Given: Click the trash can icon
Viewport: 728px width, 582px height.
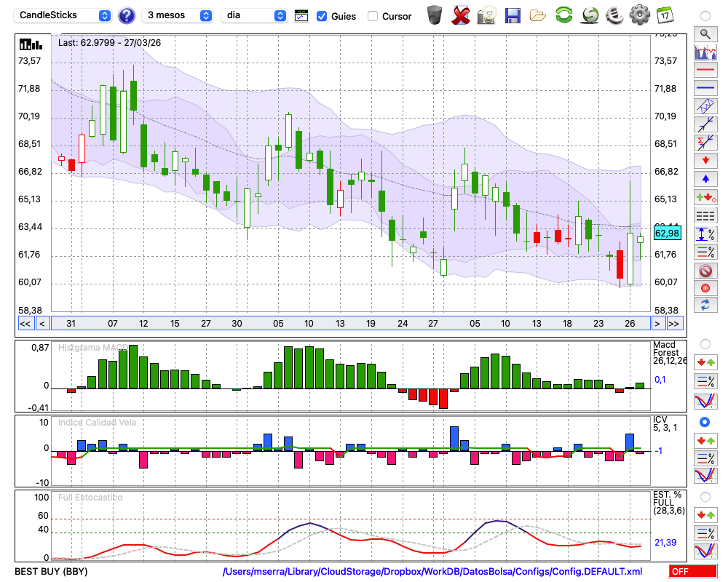Looking at the screenshot, I should [x=435, y=15].
